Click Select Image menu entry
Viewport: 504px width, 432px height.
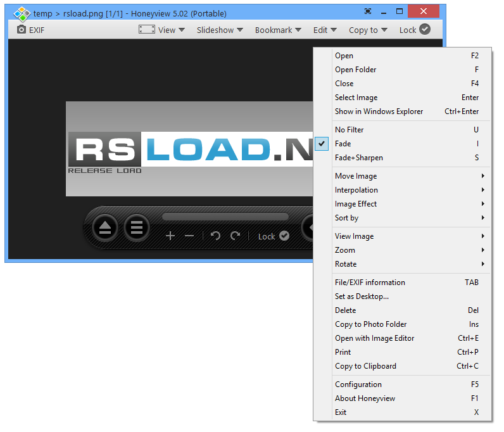(x=403, y=98)
